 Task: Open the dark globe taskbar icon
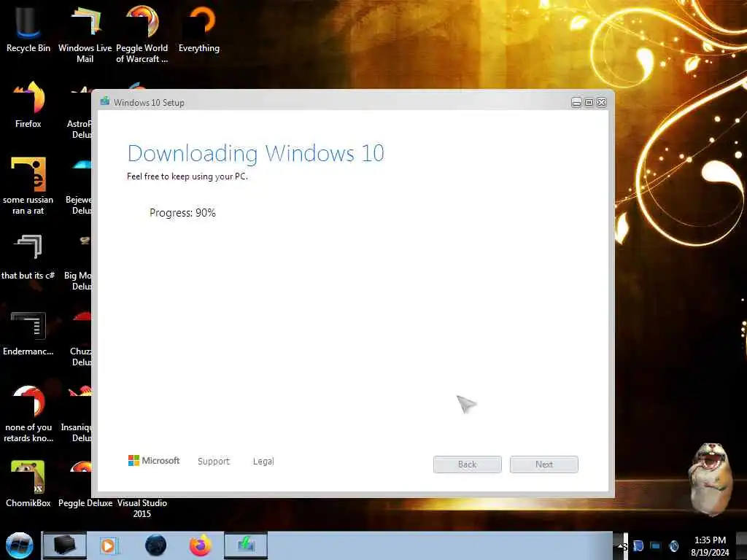pos(156,545)
